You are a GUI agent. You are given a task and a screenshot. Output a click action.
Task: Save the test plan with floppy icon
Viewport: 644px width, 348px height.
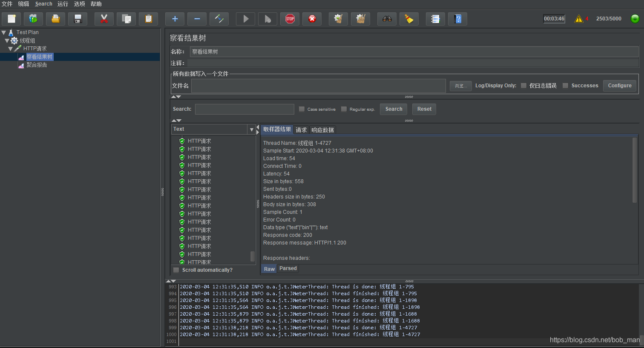(x=78, y=19)
